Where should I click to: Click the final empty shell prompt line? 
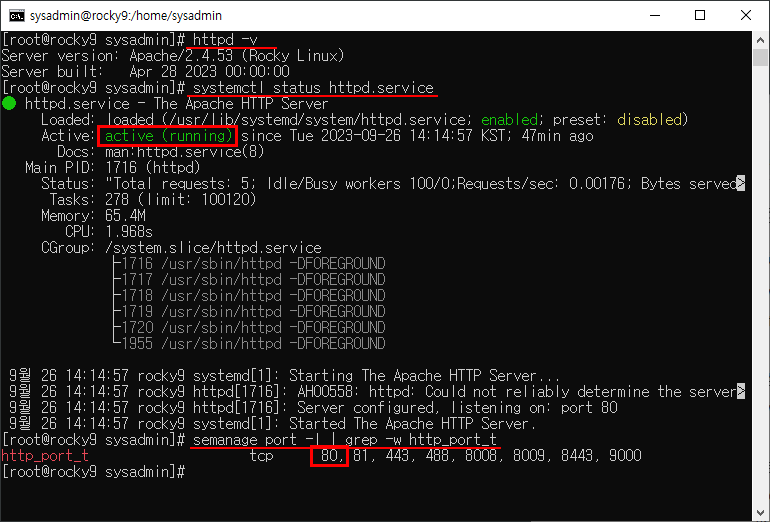click(x=93, y=472)
